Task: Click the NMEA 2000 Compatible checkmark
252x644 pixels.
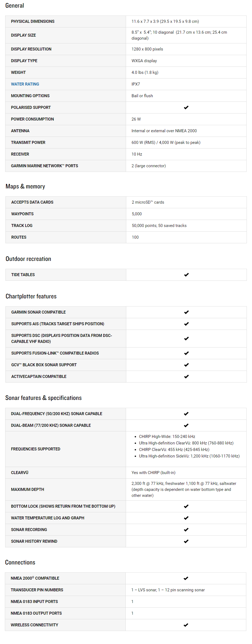Action: [x=186, y=578]
